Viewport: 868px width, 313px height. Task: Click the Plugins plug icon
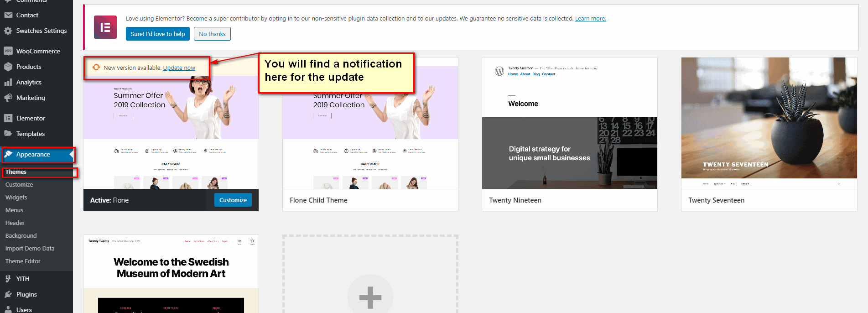click(x=8, y=294)
